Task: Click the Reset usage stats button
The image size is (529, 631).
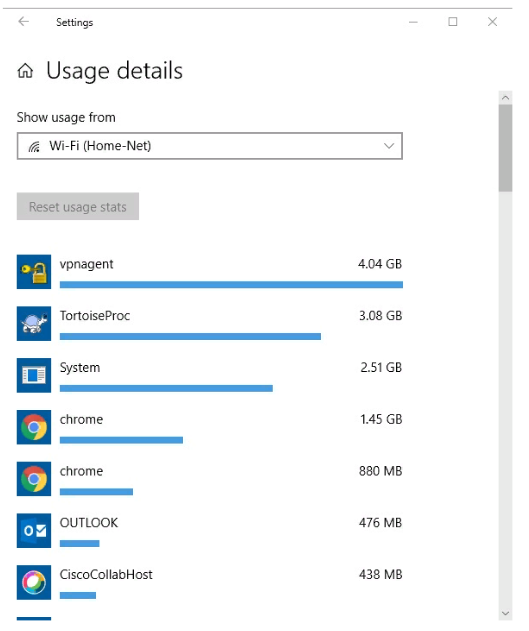Action: pyautogui.click(x=78, y=206)
